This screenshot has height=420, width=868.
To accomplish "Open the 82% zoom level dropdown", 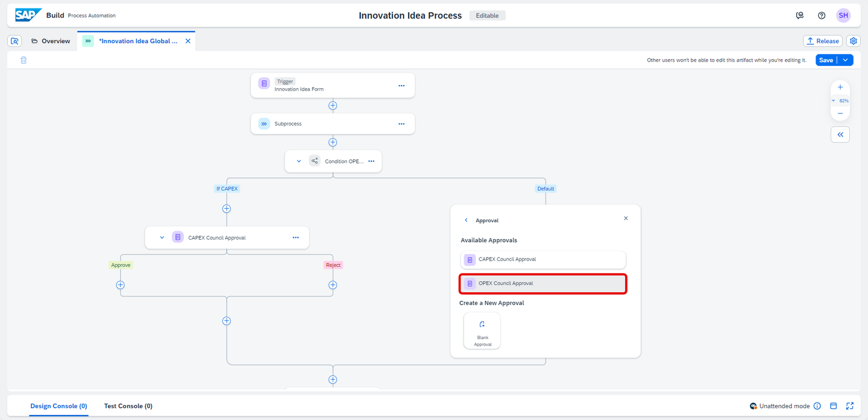I will pyautogui.click(x=840, y=101).
